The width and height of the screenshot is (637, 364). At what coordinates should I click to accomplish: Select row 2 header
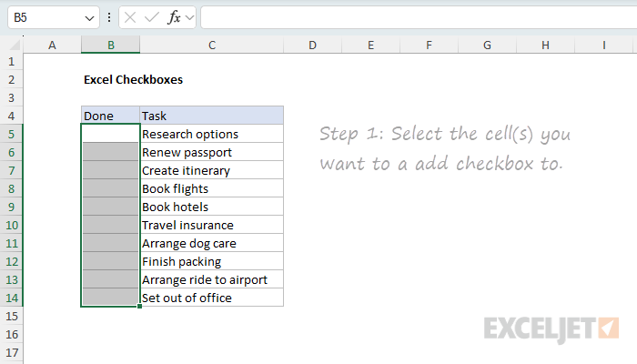click(x=11, y=80)
